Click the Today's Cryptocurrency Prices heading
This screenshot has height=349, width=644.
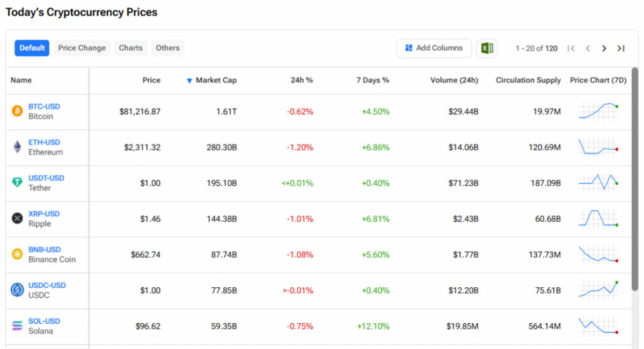pos(82,12)
